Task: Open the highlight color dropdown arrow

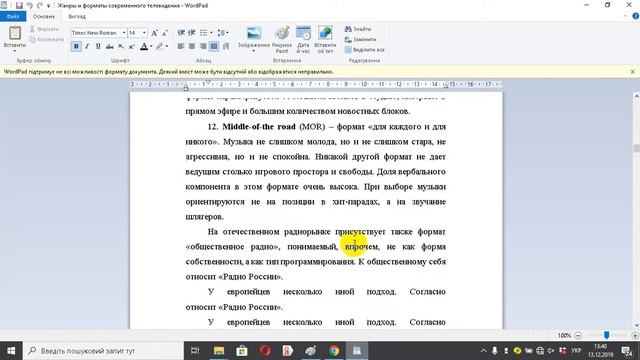Action: pyautogui.click(x=167, y=47)
